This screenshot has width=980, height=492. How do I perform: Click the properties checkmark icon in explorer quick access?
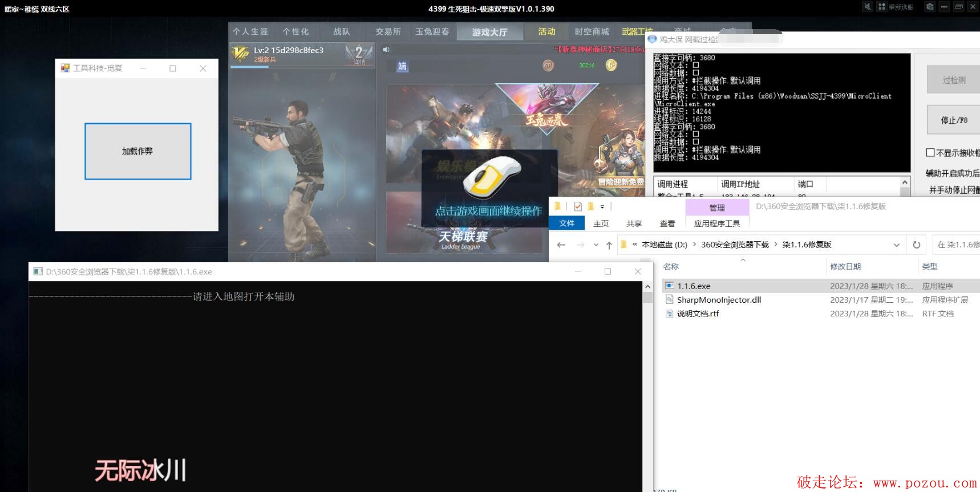[578, 206]
